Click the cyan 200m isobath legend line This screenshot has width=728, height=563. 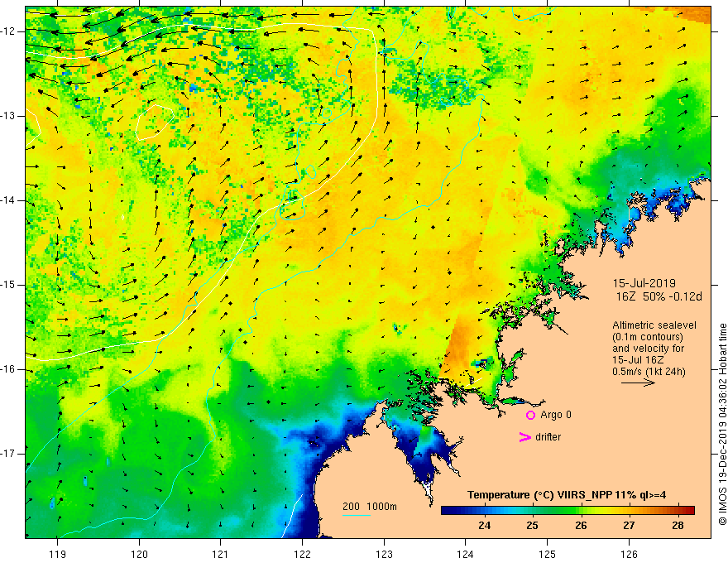[x=357, y=515]
